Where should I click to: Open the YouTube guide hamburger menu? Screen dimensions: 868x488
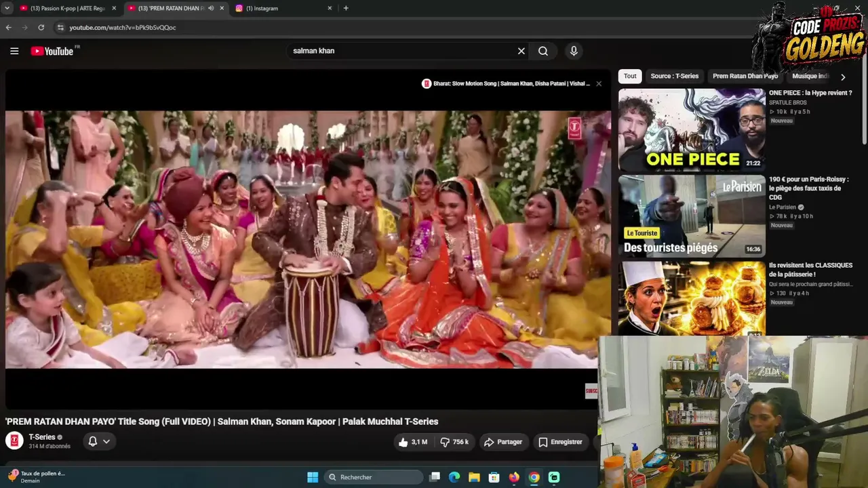(14, 51)
